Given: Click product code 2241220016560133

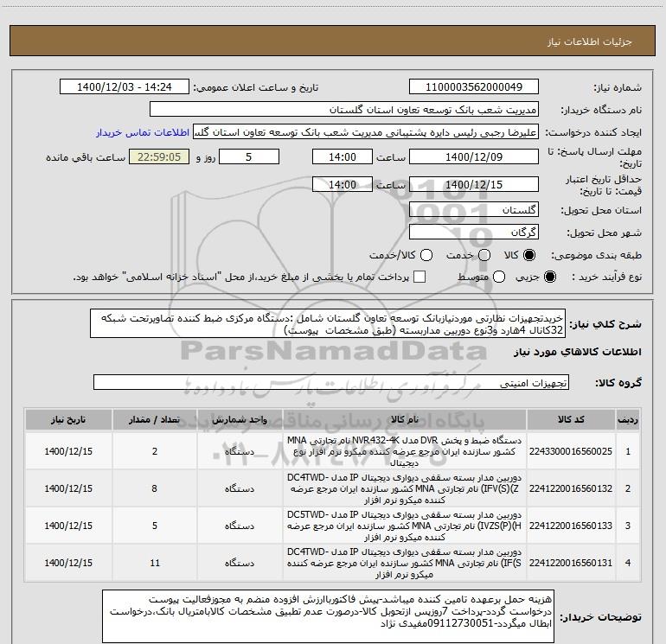Looking at the screenshot, I should pos(571,526).
